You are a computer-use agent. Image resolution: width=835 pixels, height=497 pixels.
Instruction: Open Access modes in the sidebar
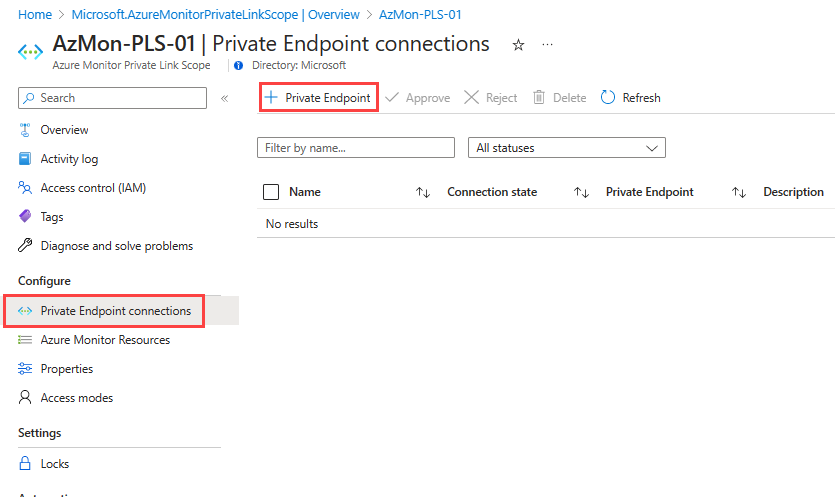[77, 398]
